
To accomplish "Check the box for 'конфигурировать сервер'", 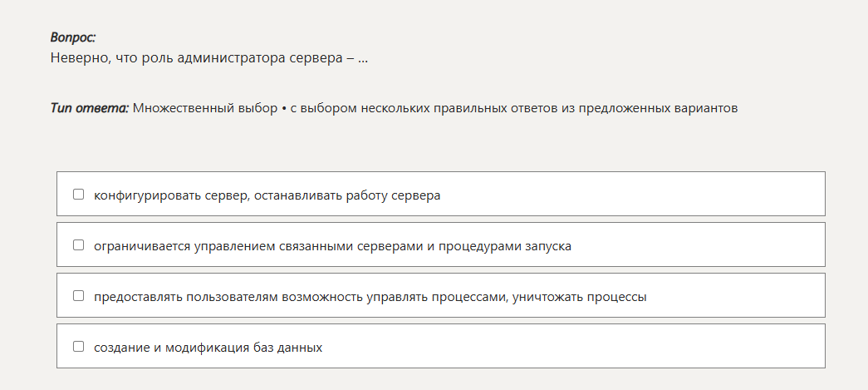I will 79,195.
